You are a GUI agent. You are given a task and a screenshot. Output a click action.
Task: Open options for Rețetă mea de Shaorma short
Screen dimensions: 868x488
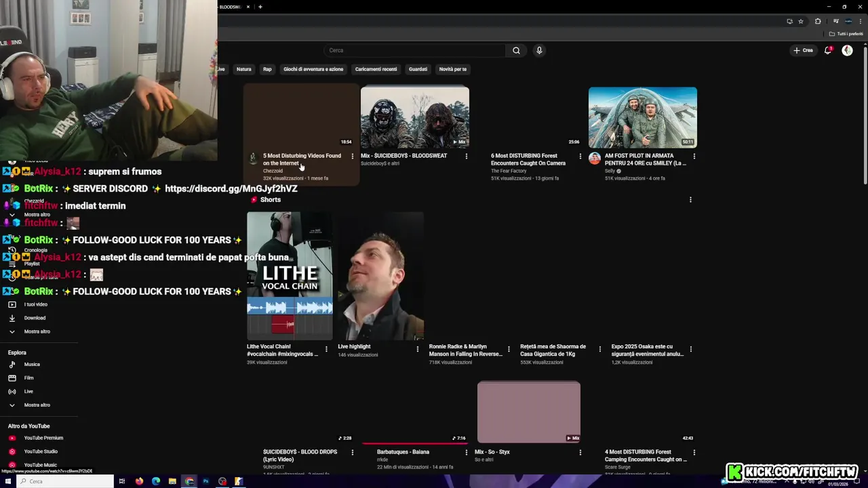tap(599, 349)
